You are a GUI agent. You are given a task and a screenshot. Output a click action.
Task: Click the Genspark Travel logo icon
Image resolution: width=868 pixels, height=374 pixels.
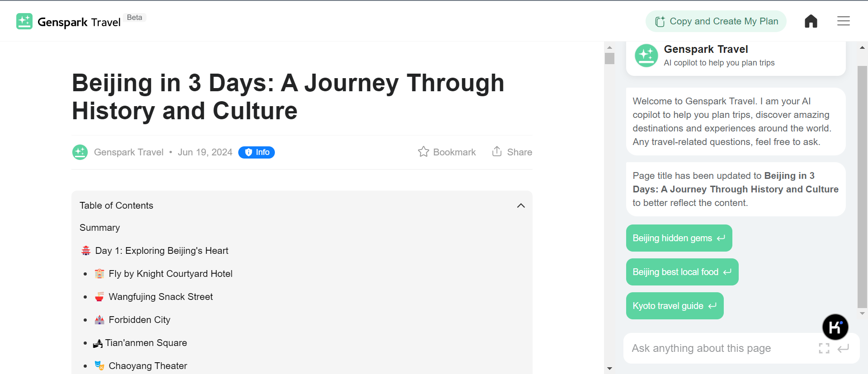(24, 21)
